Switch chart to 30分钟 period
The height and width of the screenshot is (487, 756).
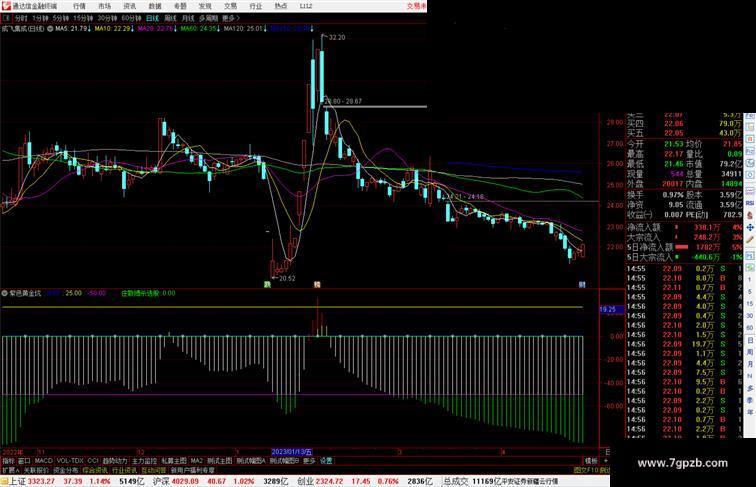click(107, 18)
